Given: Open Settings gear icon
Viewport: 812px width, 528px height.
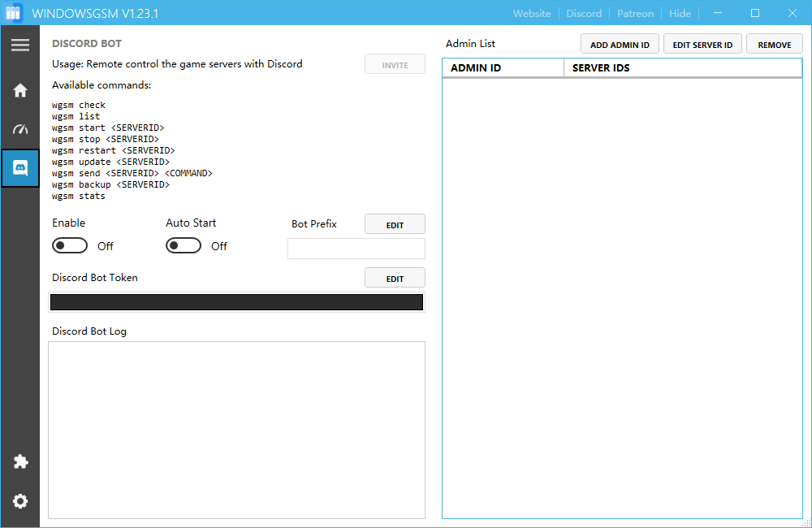Looking at the screenshot, I should click(20, 501).
